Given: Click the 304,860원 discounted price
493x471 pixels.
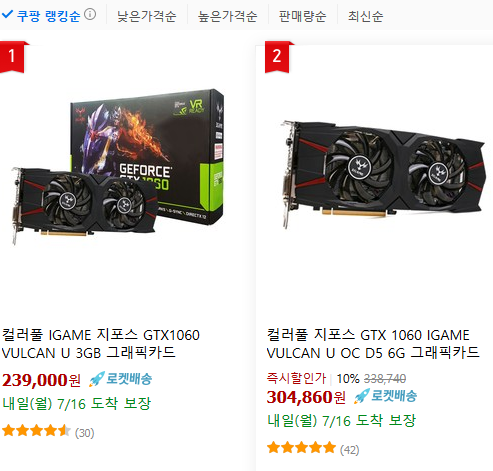Looking at the screenshot, I should click(306, 397).
